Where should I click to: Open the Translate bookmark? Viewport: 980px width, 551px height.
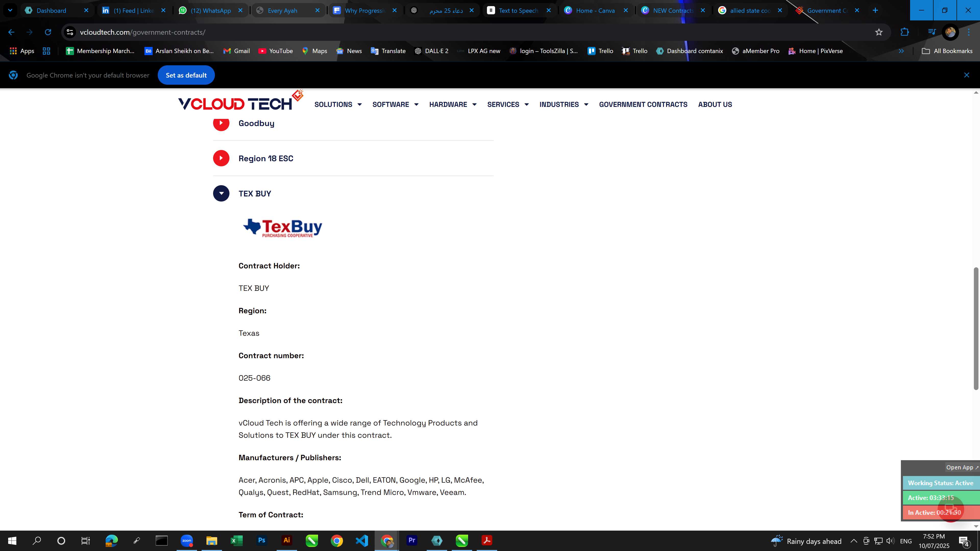coord(388,51)
